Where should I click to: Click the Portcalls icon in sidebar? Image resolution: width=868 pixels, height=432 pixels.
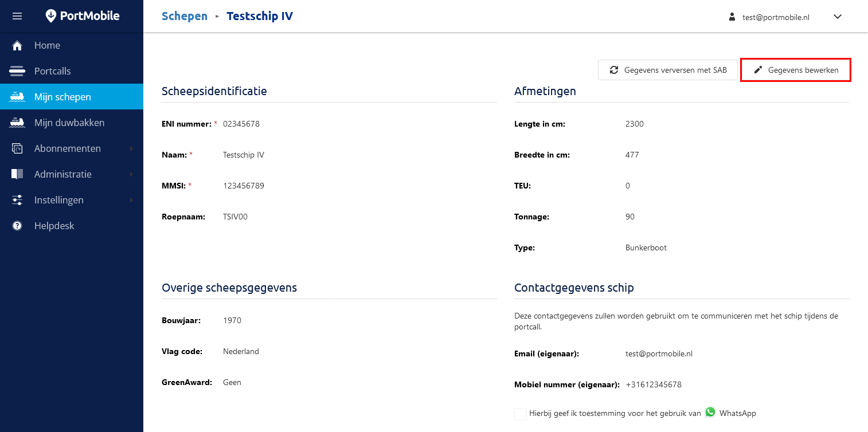click(x=17, y=71)
